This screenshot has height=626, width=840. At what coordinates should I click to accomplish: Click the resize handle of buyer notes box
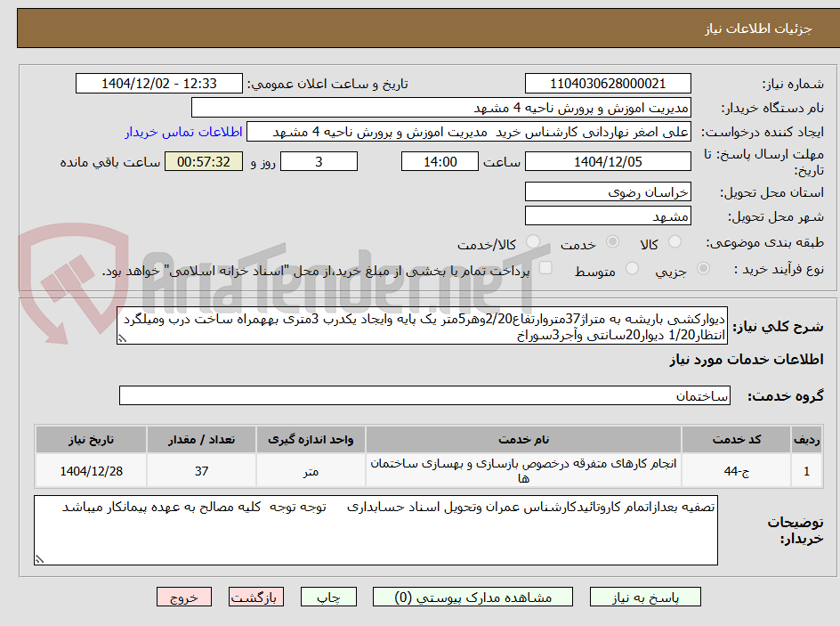[x=40, y=558]
